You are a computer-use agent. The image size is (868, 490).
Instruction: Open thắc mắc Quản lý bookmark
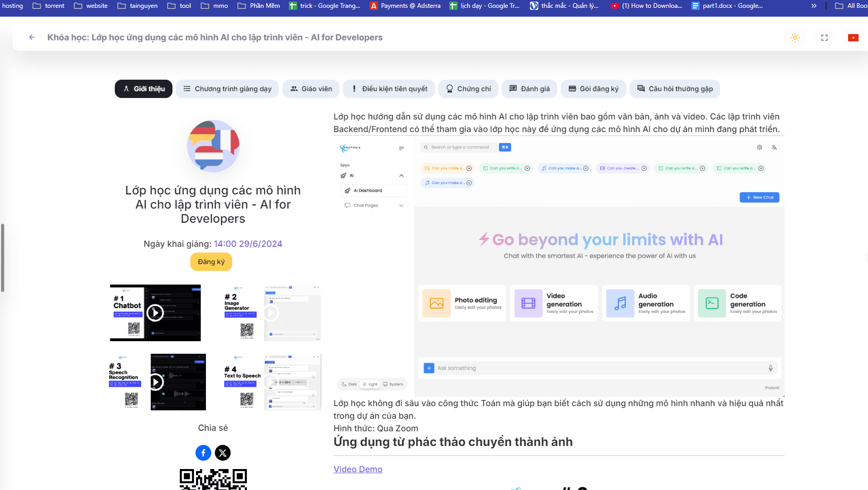click(565, 6)
